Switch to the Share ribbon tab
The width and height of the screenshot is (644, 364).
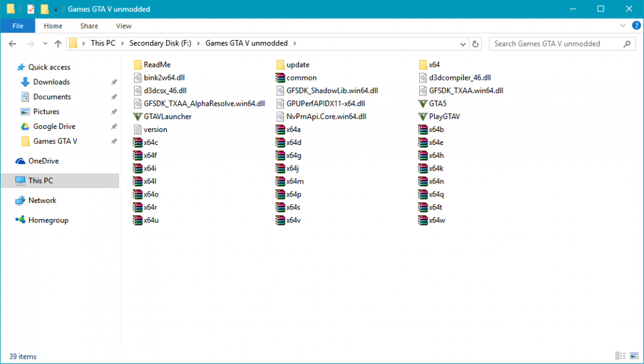tap(89, 26)
